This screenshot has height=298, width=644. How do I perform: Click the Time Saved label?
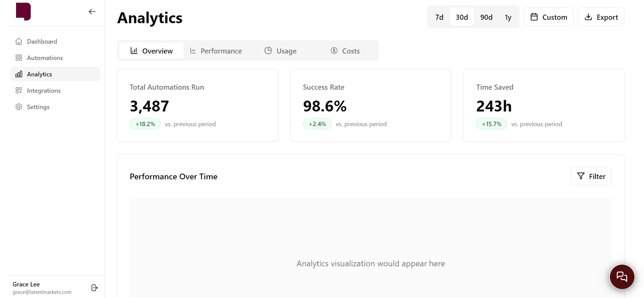(495, 87)
